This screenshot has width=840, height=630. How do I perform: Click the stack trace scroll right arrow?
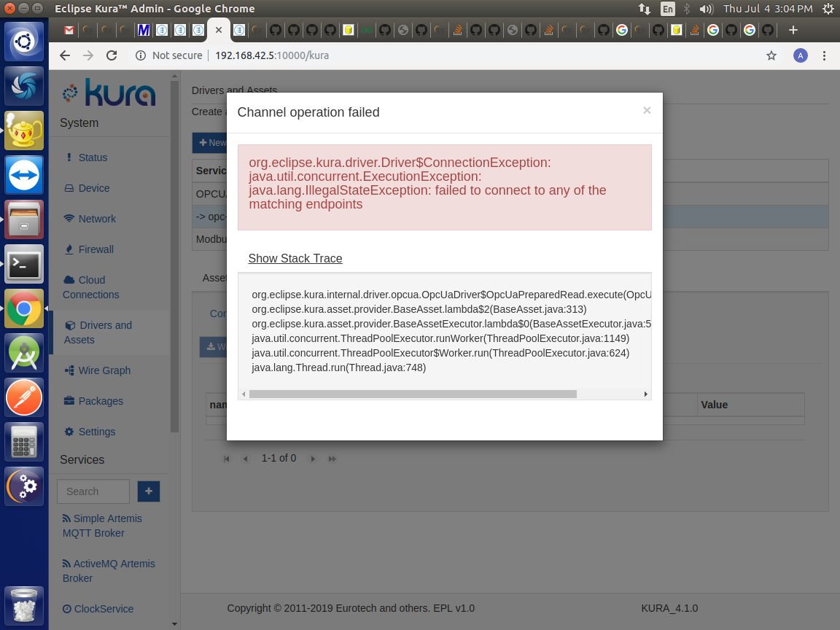click(645, 394)
